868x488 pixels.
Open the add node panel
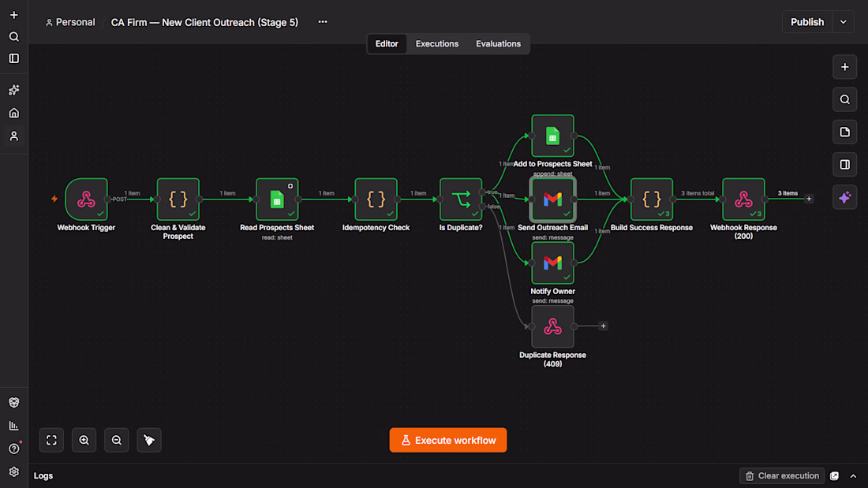(x=845, y=67)
